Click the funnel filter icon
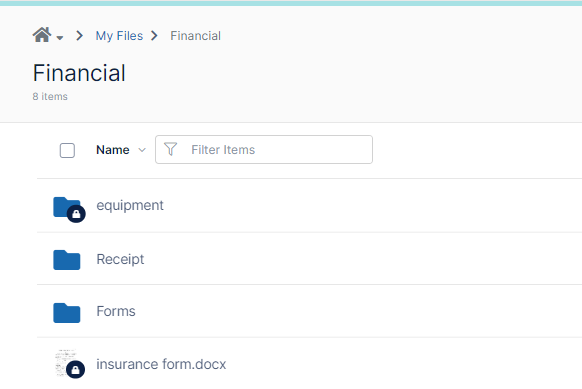The image size is (582, 389). point(170,149)
